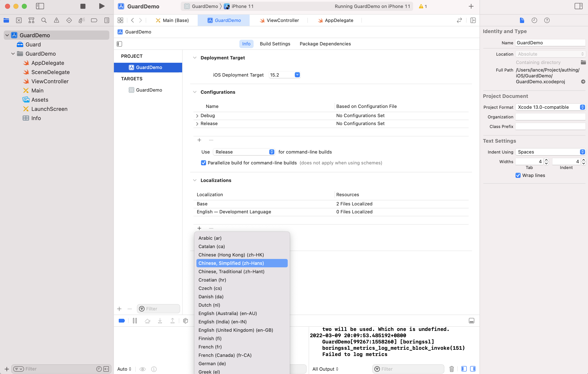Open the Find navigator magnifier icon
The image size is (588, 374).
pyautogui.click(x=44, y=20)
